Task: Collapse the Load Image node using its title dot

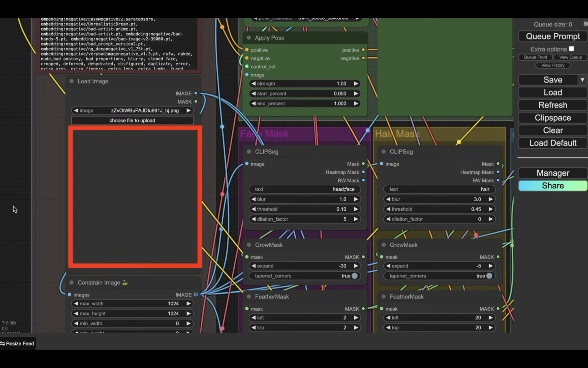Action: click(x=71, y=81)
